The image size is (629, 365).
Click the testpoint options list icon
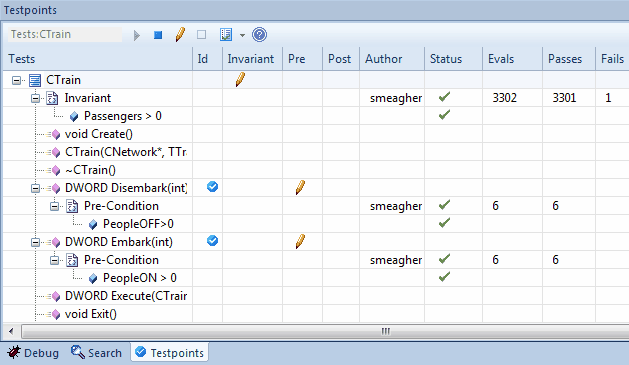pos(226,35)
